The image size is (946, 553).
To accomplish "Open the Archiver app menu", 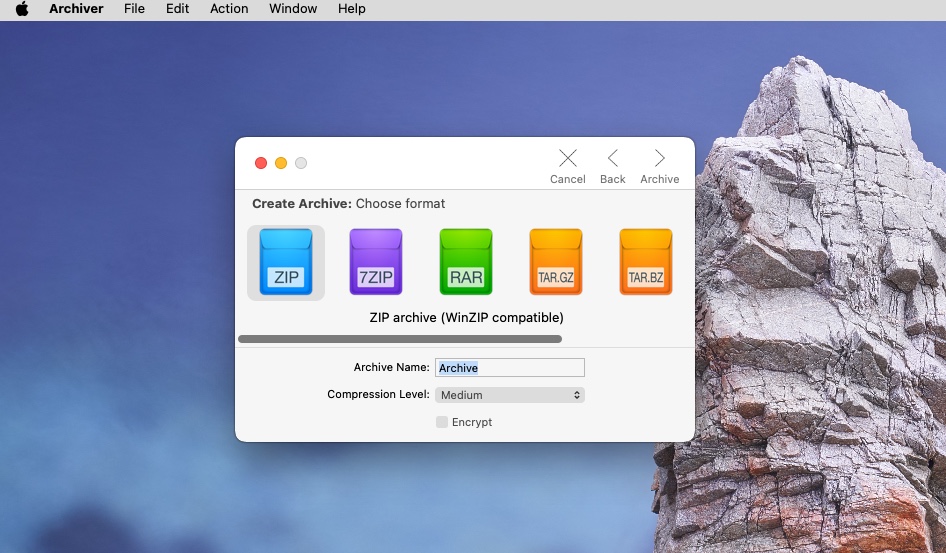I will tap(76, 9).
